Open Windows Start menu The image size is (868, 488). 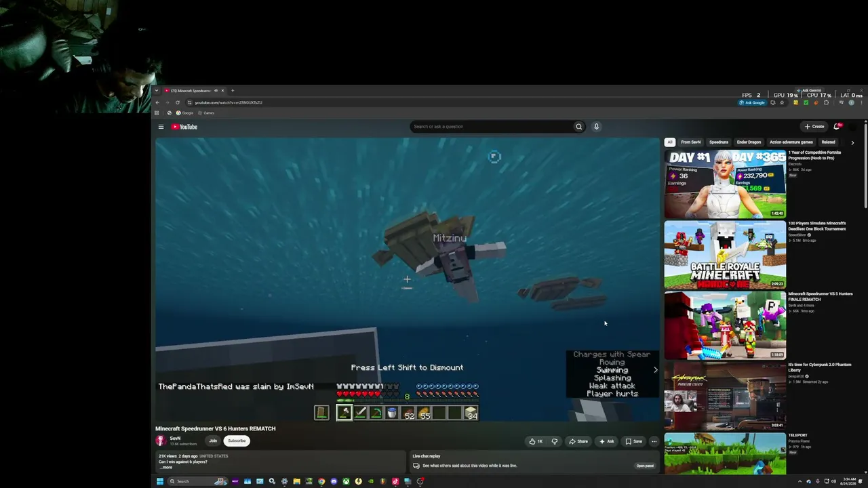coord(160,481)
